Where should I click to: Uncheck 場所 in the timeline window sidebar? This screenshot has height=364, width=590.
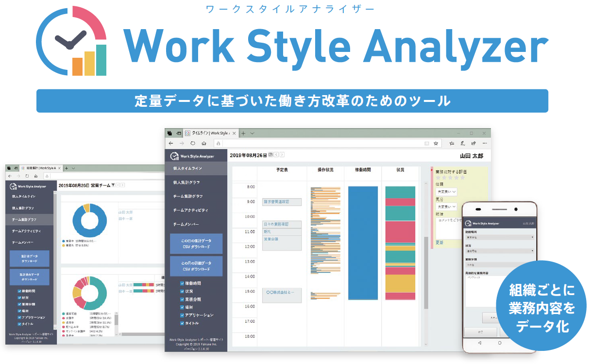coord(182,307)
